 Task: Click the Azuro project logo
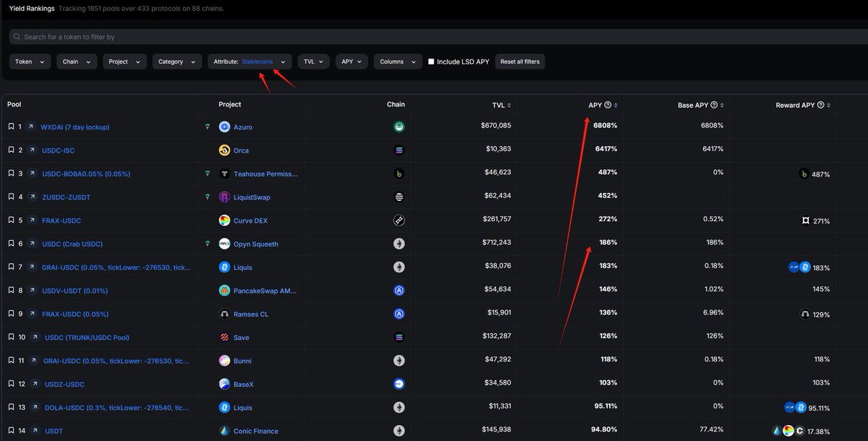click(x=224, y=127)
